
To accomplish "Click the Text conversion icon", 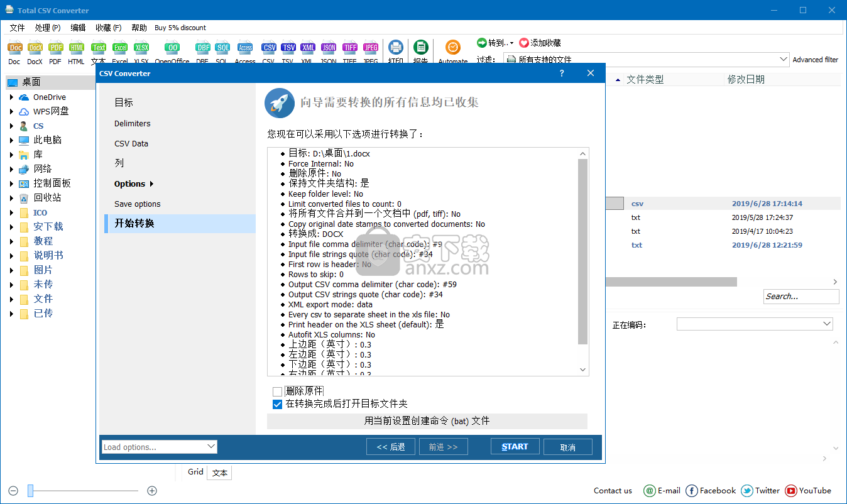I will [99, 47].
